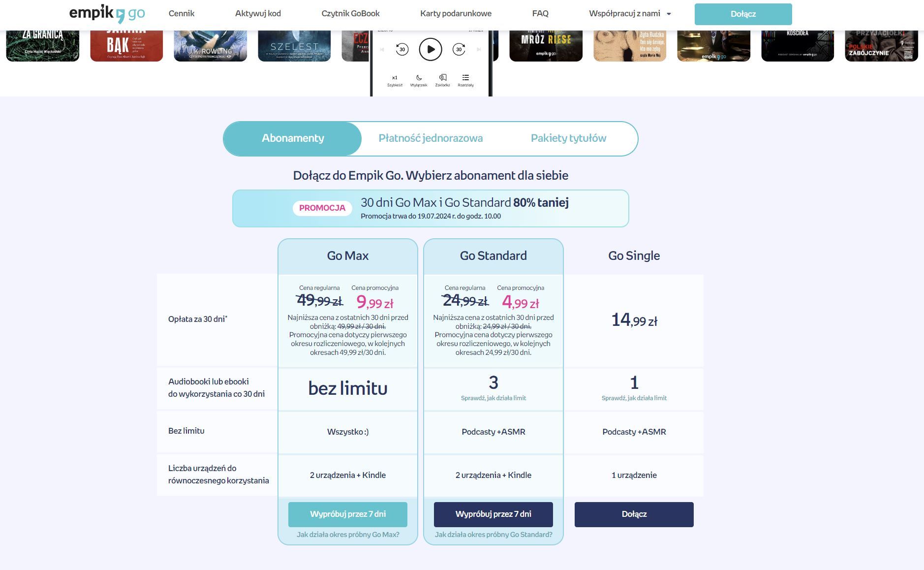Open Karty podarunkowe in navigation

coord(456,14)
